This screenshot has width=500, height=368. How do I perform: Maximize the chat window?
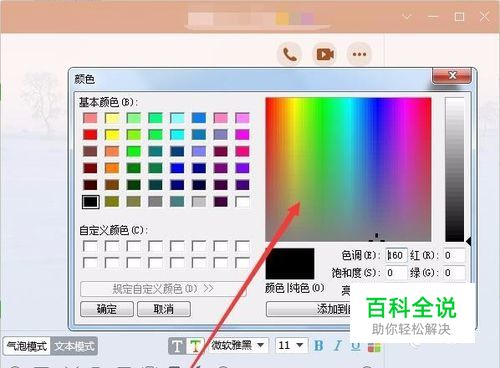click(459, 16)
